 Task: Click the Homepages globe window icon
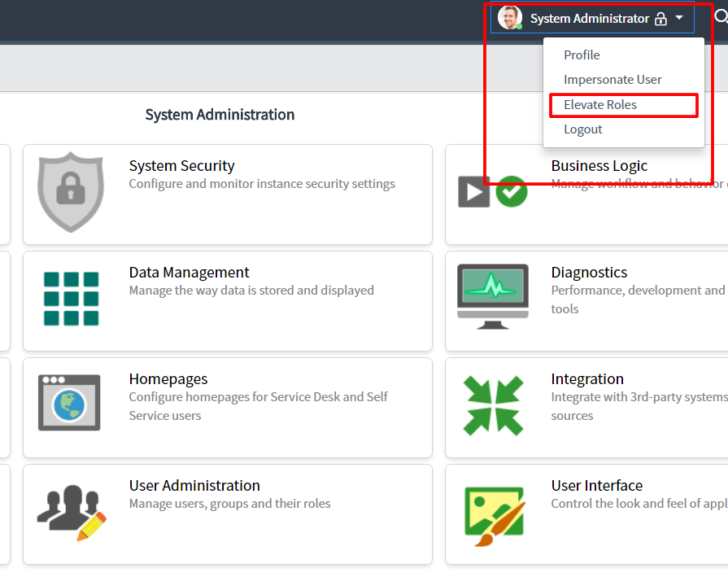[x=69, y=402]
